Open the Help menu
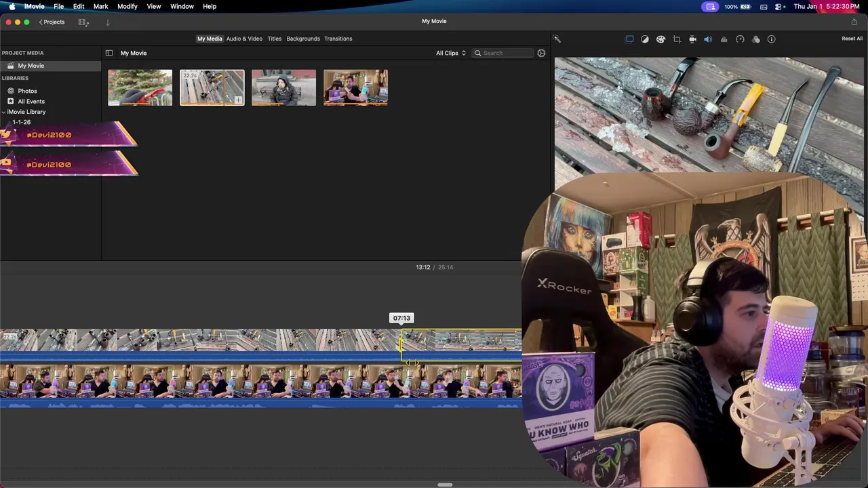The image size is (868, 488). [210, 6]
